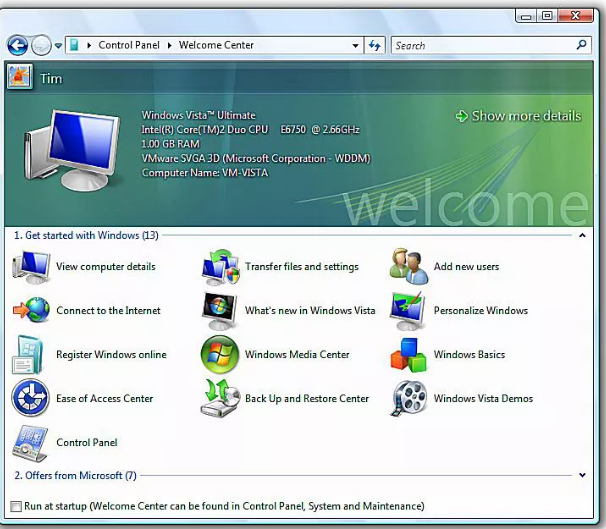Click the Windows Vista Demos label
The image size is (606, 529).
(x=483, y=398)
